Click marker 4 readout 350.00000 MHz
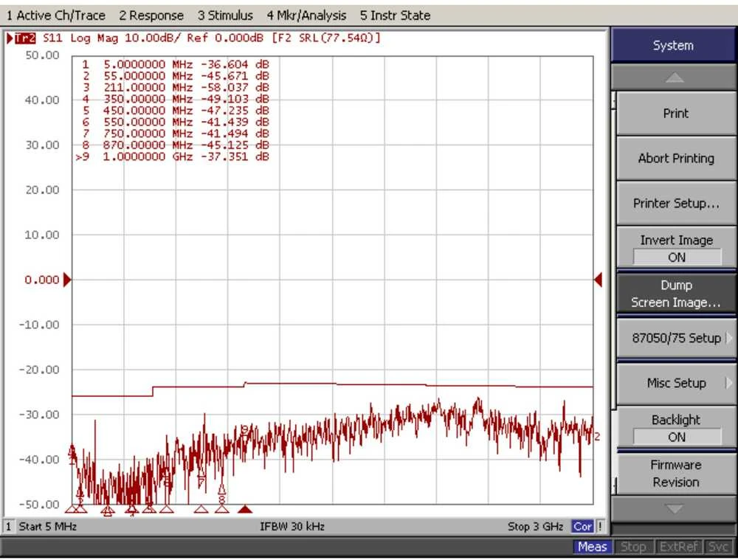This screenshot has width=738, height=560. point(175,99)
